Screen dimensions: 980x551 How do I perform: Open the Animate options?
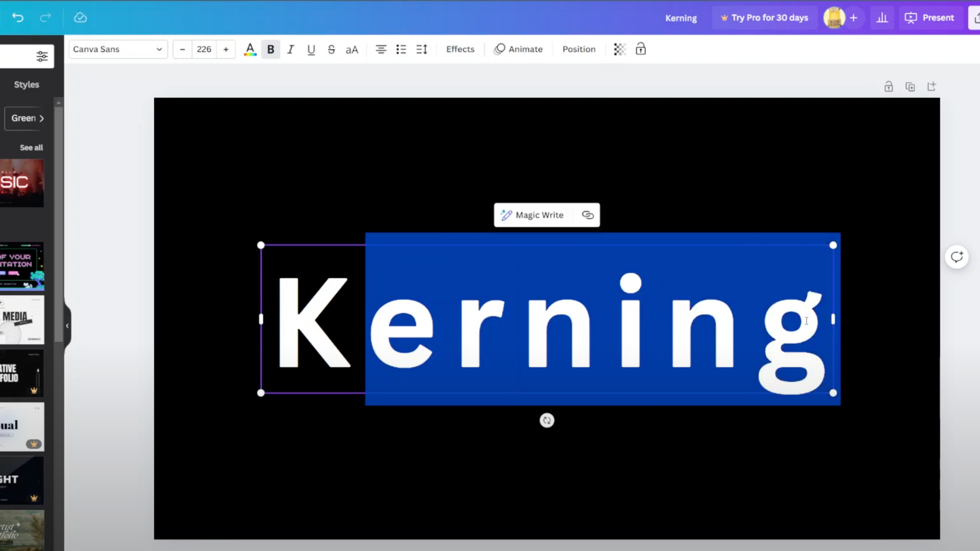519,49
